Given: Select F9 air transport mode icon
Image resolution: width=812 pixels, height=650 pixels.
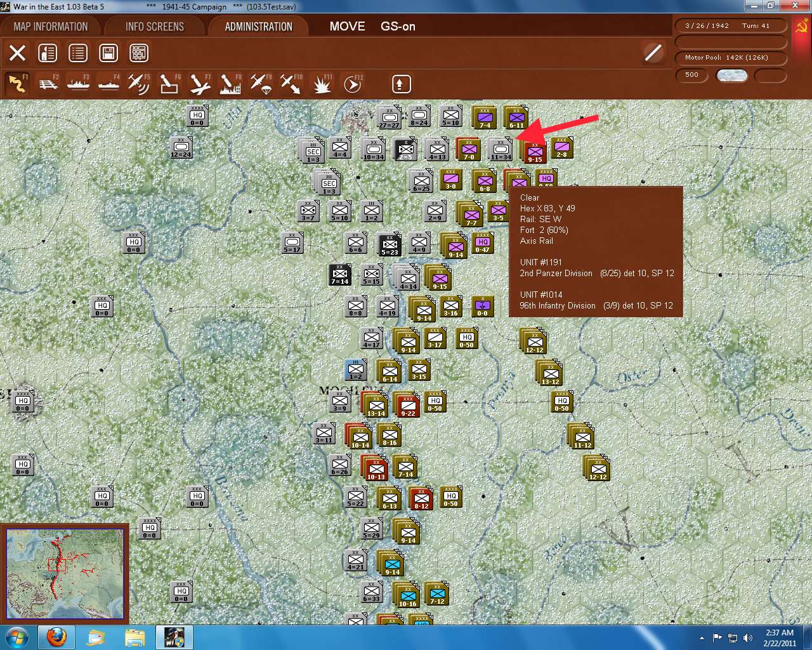Looking at the screenshot, I should 261,84.
